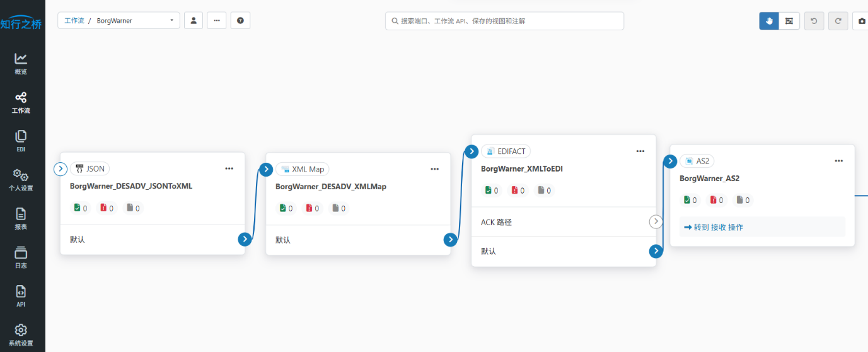Select the 工作流 tab in sidebar
868x352 pixels.
pyautogui.click(x=21, y=102)
